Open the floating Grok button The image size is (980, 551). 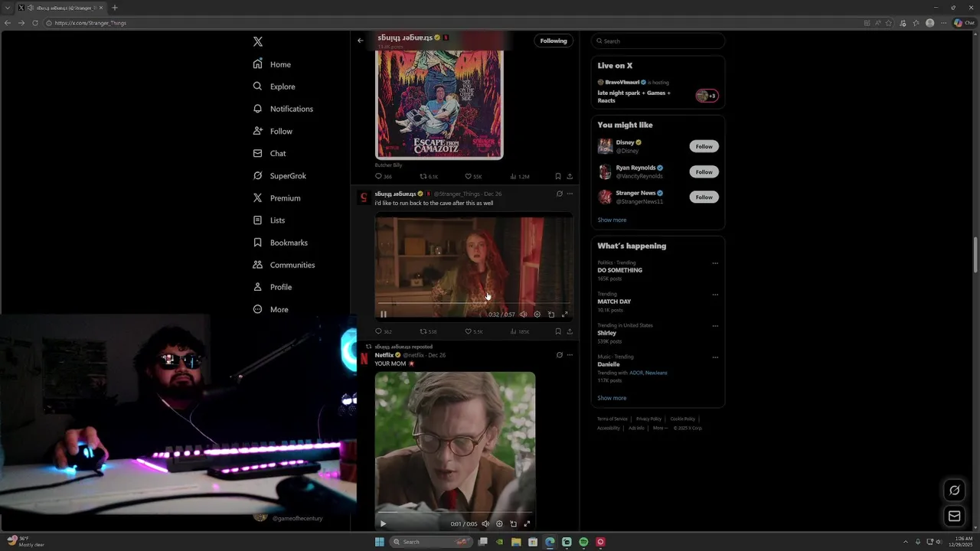955,490
